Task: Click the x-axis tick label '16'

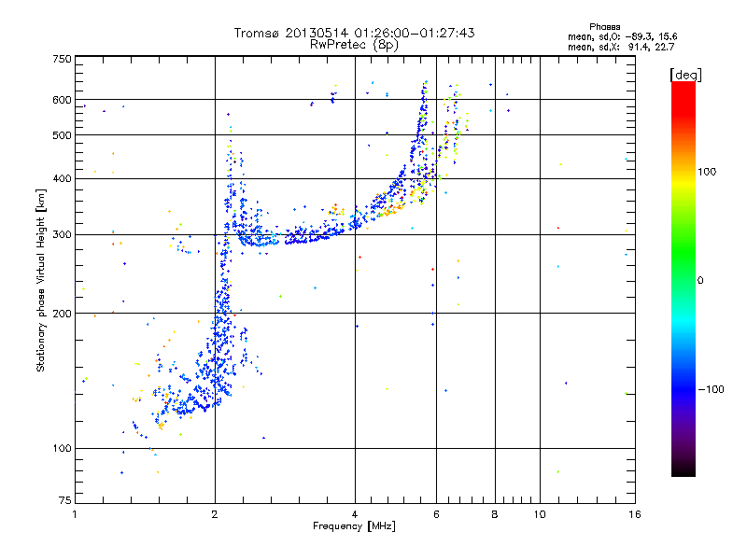Action: pos(635,514)
